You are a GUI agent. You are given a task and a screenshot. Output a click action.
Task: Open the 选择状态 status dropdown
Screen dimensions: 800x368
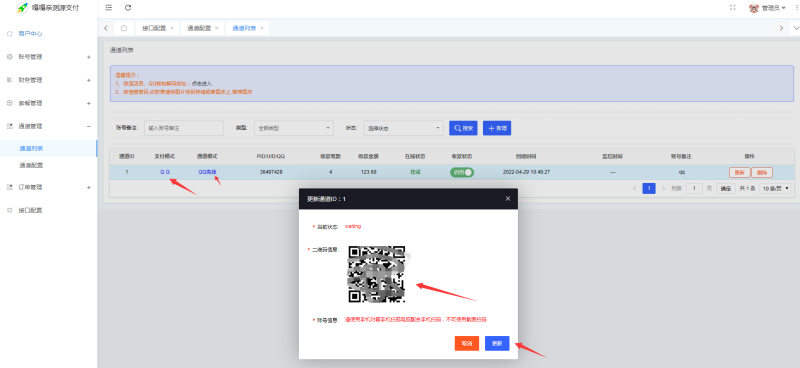click(x=404, y=128)
